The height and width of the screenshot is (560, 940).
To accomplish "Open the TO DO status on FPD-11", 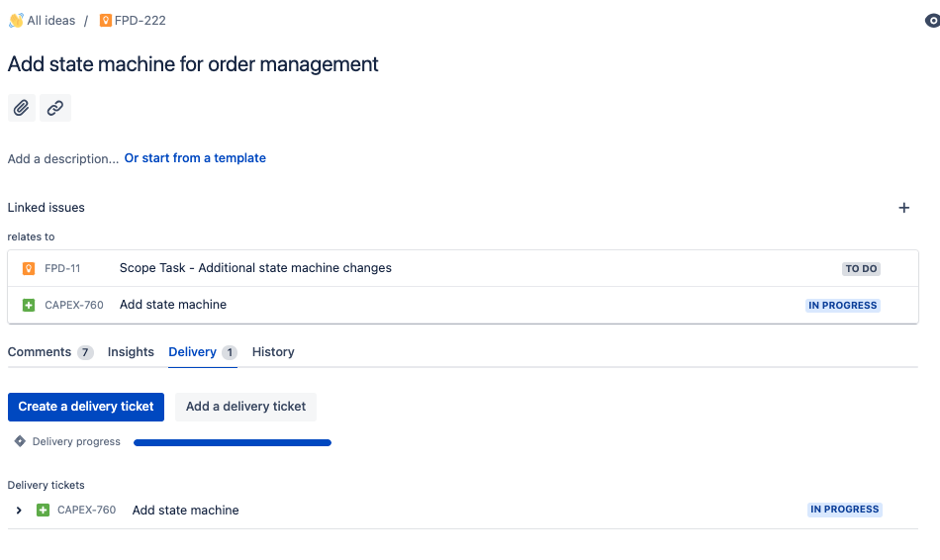I will click(861, 268).
